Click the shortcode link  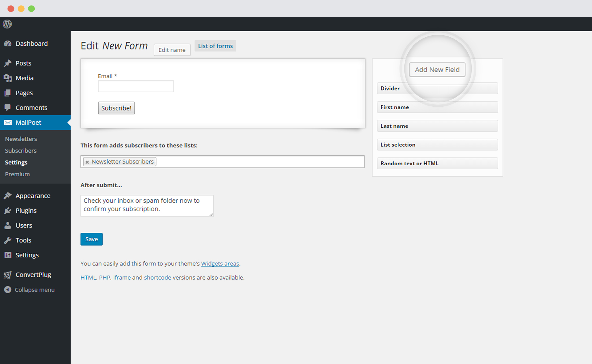pos(158,277)
